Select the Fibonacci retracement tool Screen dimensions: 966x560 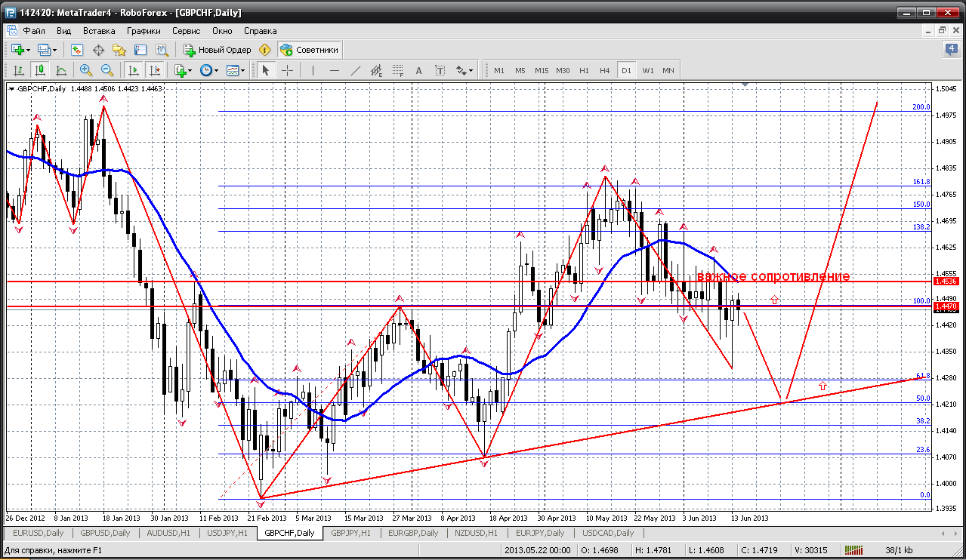coord(398,70)
